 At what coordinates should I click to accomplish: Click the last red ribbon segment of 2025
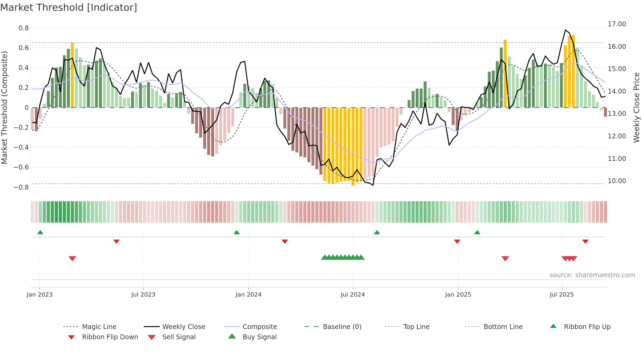(605, 212)
